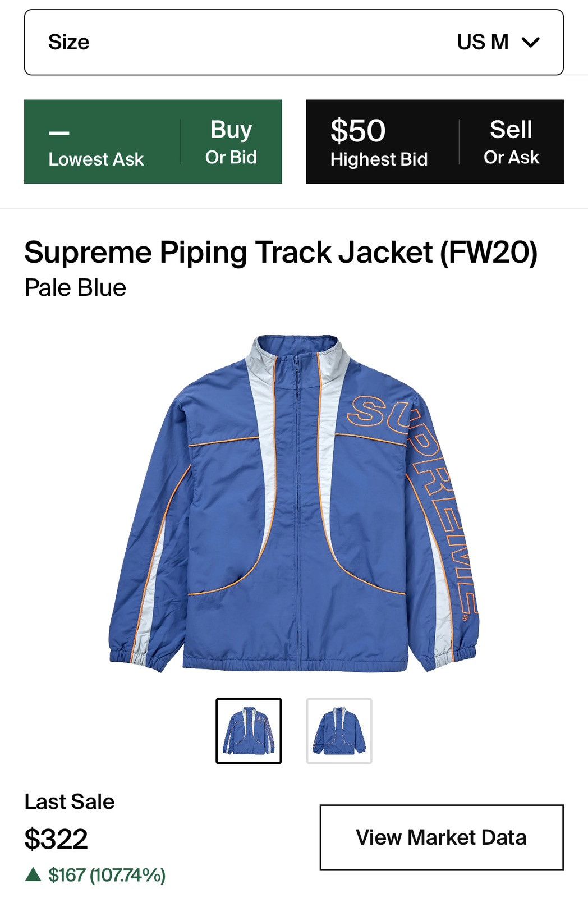Screen dimensions: 588x898
Task: Open View Market Data
Action: coord(442,837)
